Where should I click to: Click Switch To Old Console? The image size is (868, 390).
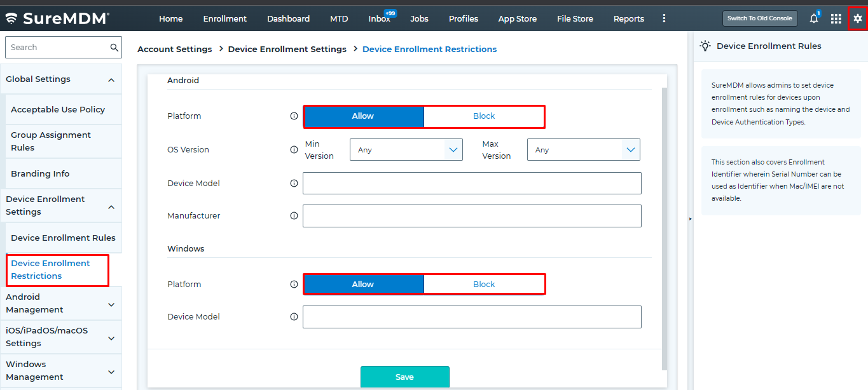point(760,18)
